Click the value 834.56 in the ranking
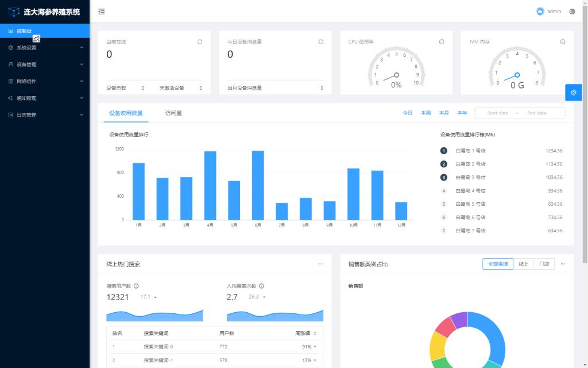This screenshot has height=368, width=588. (x=555, y=204)
